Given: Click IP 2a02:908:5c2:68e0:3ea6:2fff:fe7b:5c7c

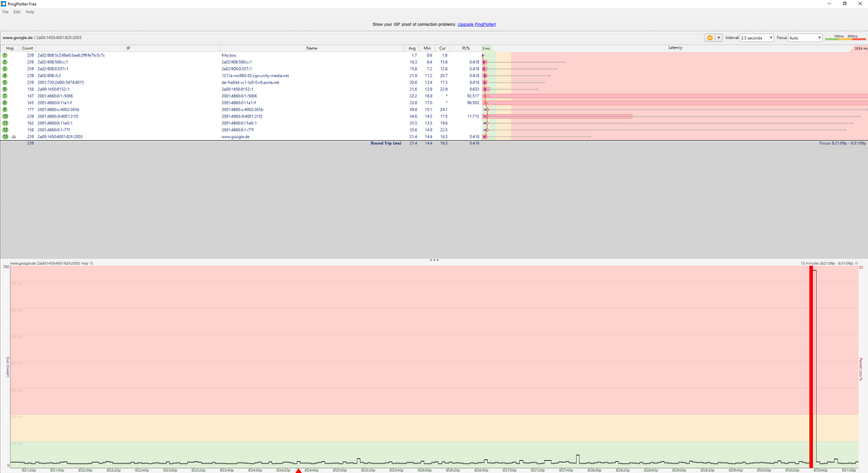Looking at the screenshot, I should click(70, 56).
